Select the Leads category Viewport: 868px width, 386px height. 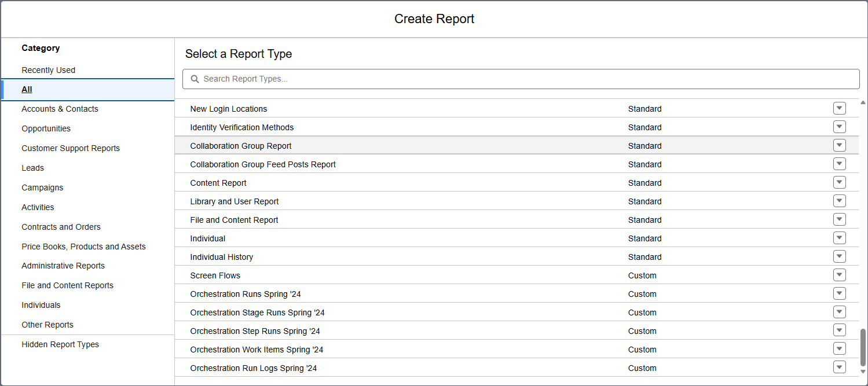[32, 168]
